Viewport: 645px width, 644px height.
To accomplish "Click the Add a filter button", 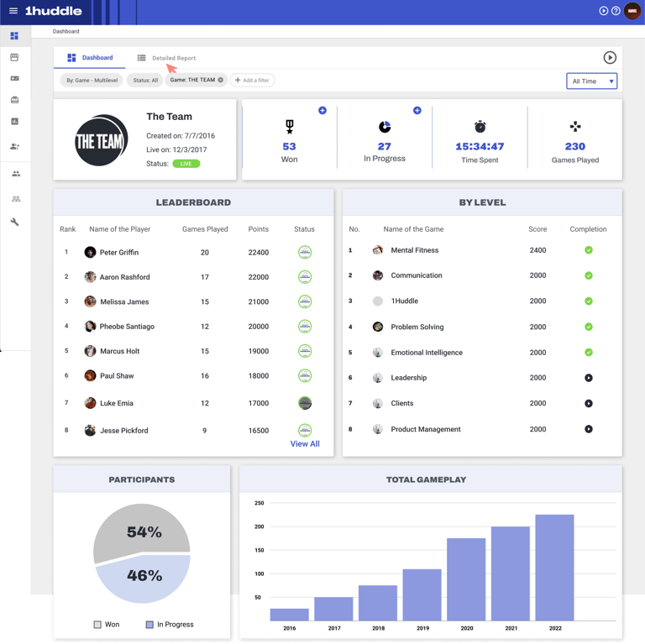I will [252, 81].
